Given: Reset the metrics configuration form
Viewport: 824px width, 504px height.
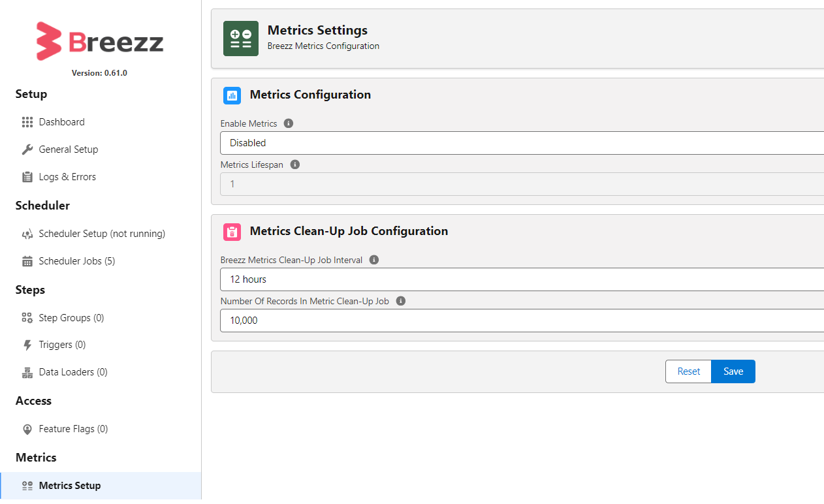Looking at the screenshot, I should tap(688, 371).
